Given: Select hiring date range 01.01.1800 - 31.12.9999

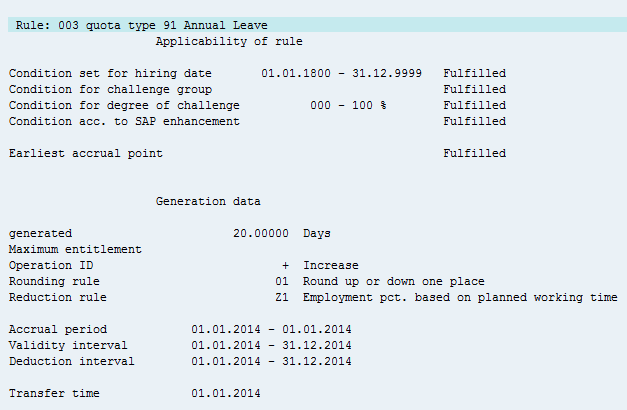Looking at the screenshot, I should click(341, 74).
